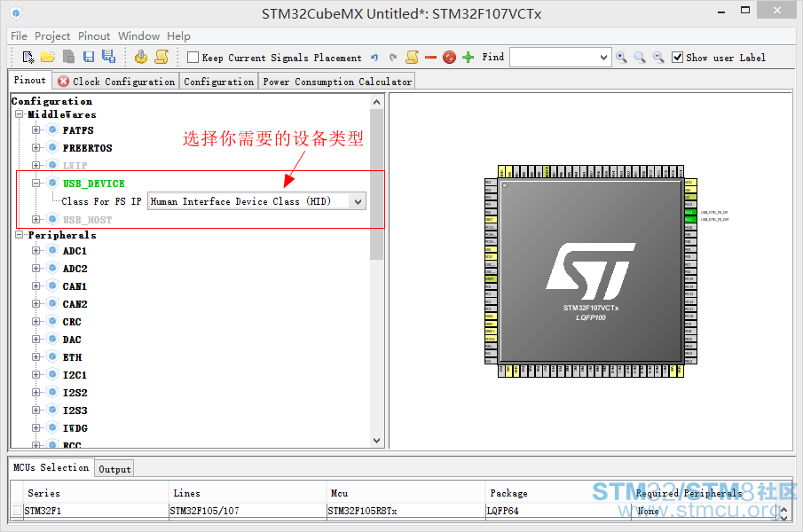Switch to the Output tab
This screenshot has height=532, width=803.
(x=114, y=469)
